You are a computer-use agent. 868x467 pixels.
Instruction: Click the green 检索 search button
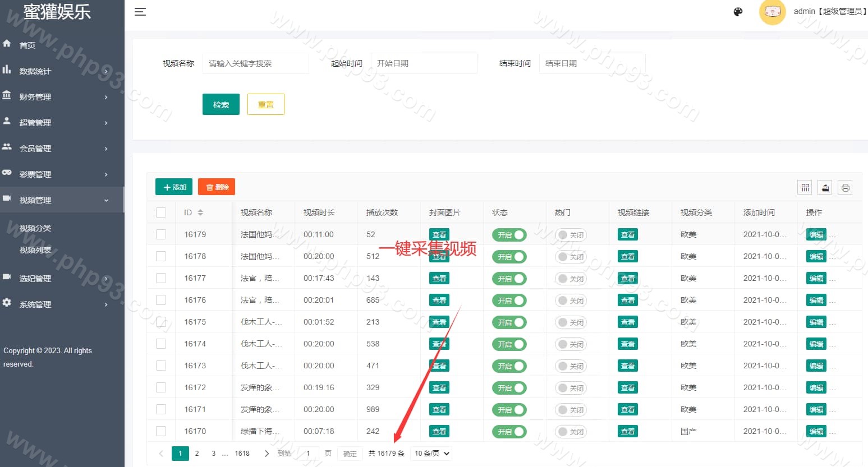[221, 104]
